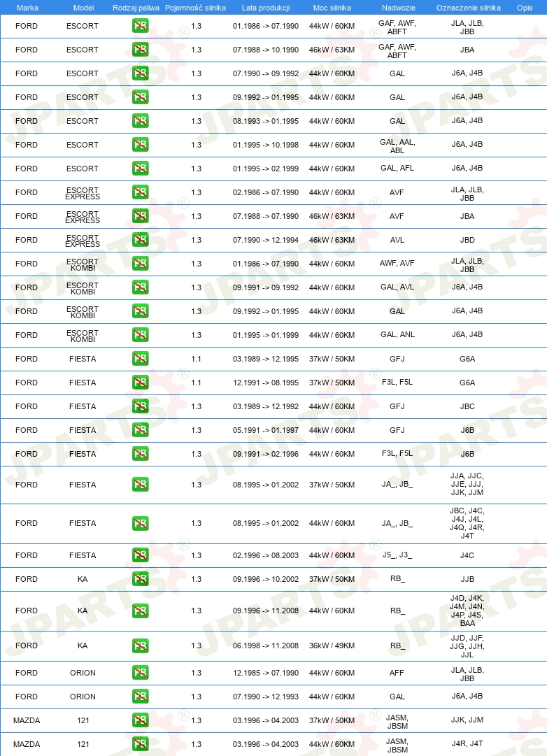Viewport: 547px width, 756px height.
Task: Select the date cell '06.1998 -> 11.2008'
Action: [x=266, y=646]
